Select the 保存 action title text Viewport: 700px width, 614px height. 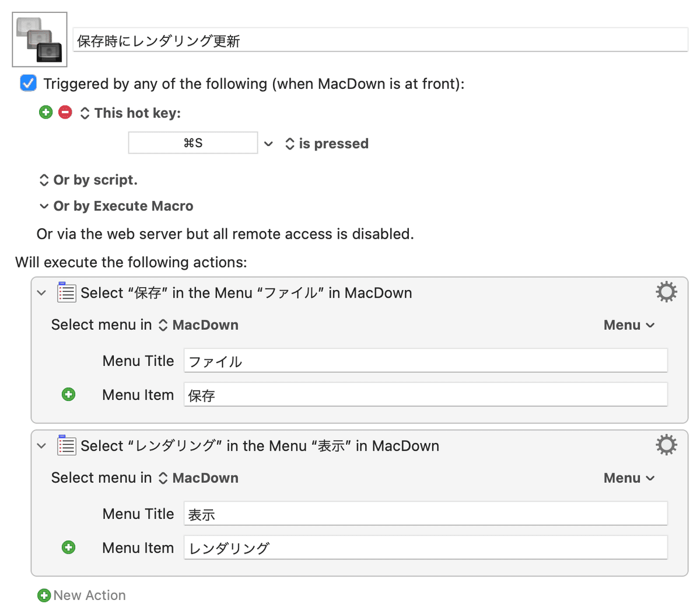(x=246, y=293)
